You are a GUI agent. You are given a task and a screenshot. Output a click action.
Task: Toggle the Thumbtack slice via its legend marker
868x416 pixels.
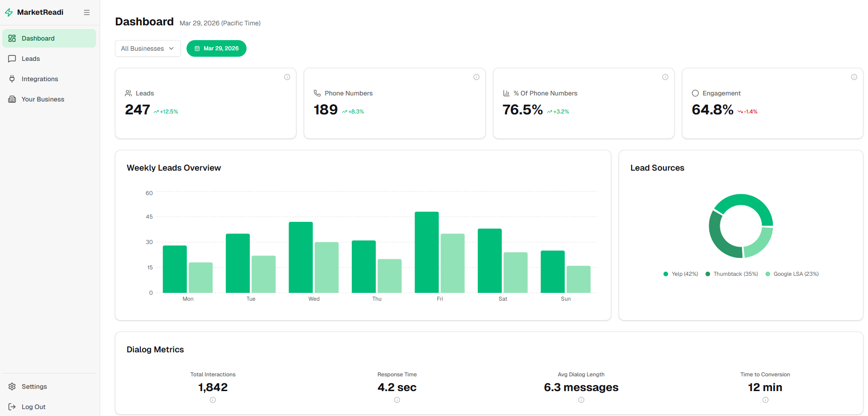click(708, 273)
